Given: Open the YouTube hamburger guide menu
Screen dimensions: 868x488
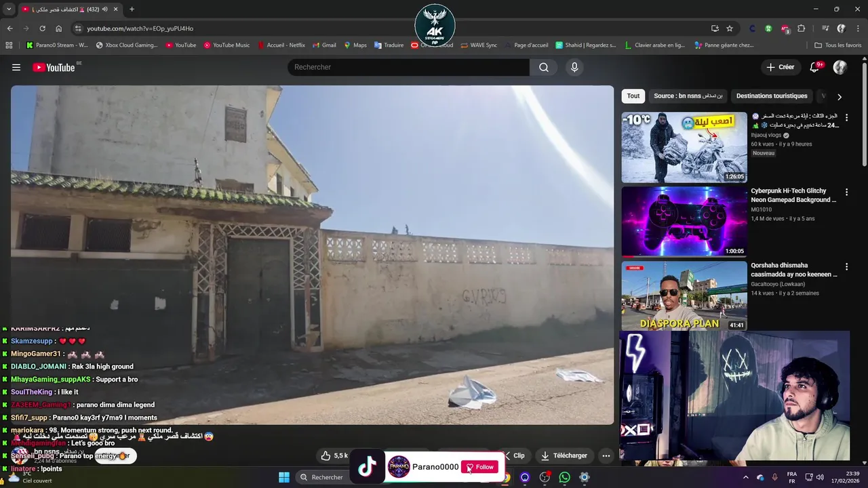Looking at the screenshot, I should click(x=16, y=67).
